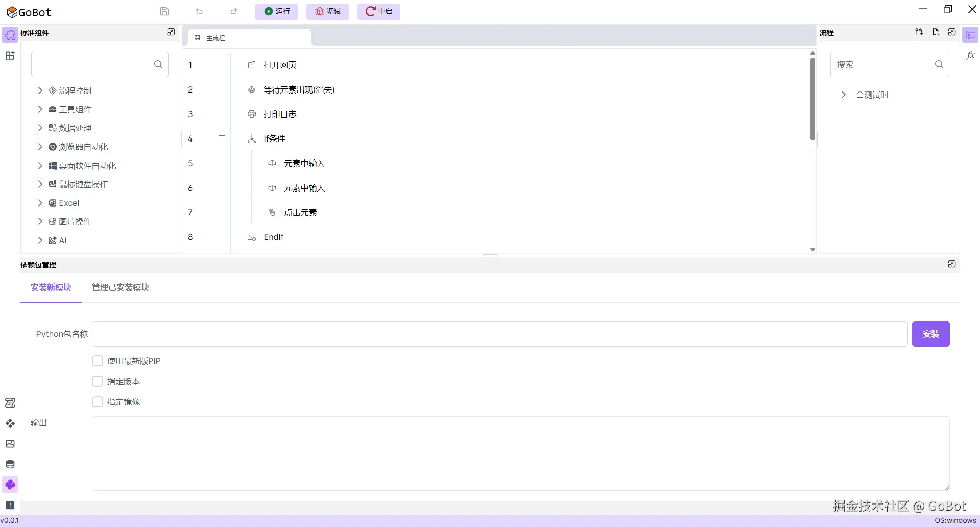This screenshot has width=980, height=527.
Task: Select 元素中输入 step on line 6
Action: click(x=304, y=188)
